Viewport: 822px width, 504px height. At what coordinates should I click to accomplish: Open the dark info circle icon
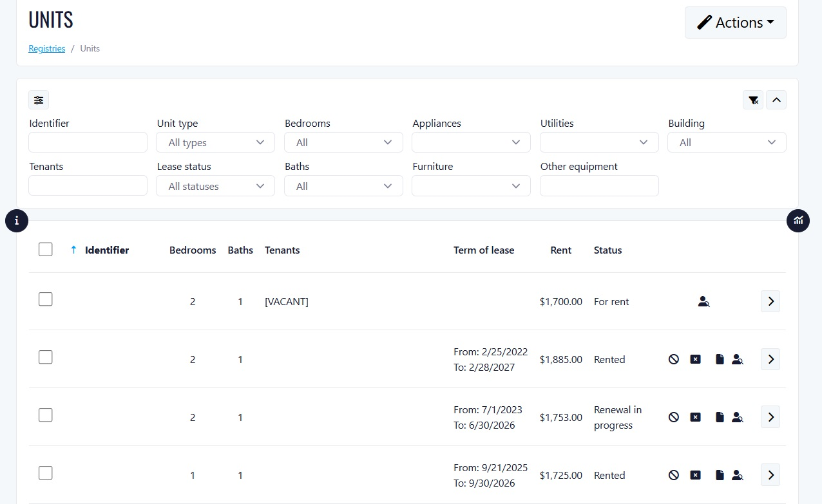click(17, 221)
